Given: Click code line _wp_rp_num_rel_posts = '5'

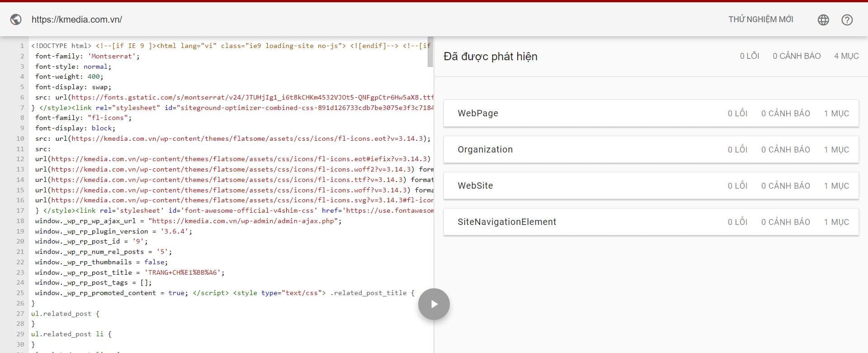Looking at the screenshot, I should (x=104, y=252).
